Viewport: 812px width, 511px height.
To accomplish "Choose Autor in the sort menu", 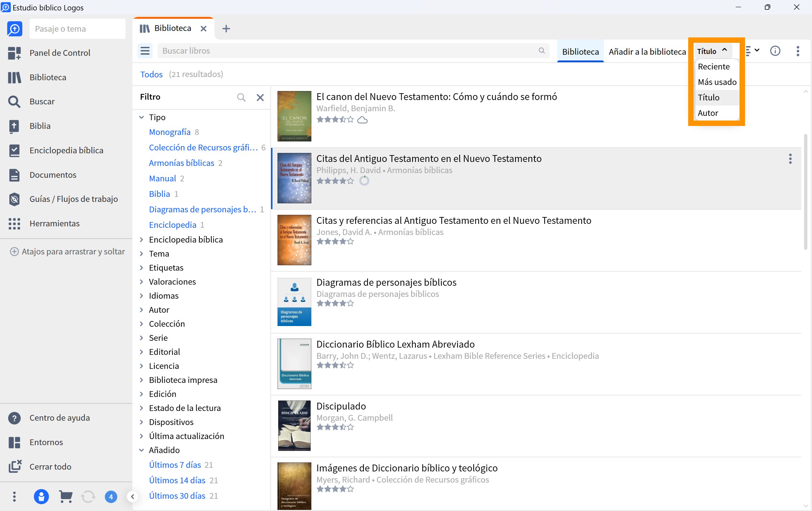I will (x=716, y=113).
